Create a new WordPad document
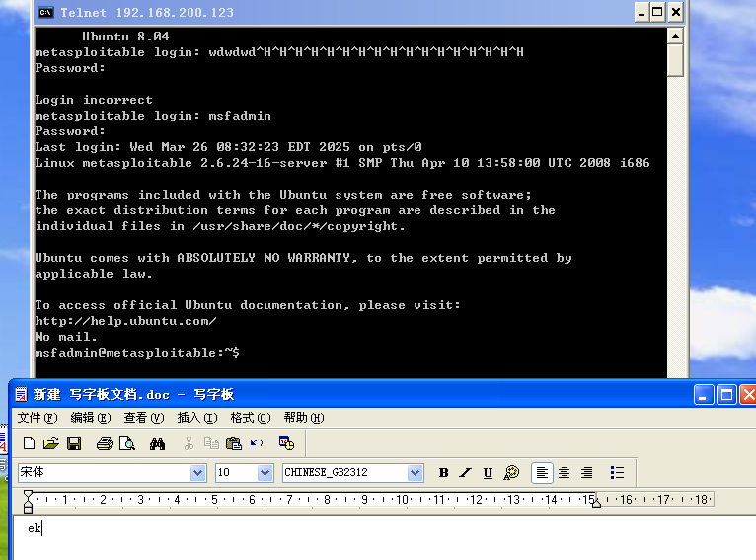 tap(29, 443)
